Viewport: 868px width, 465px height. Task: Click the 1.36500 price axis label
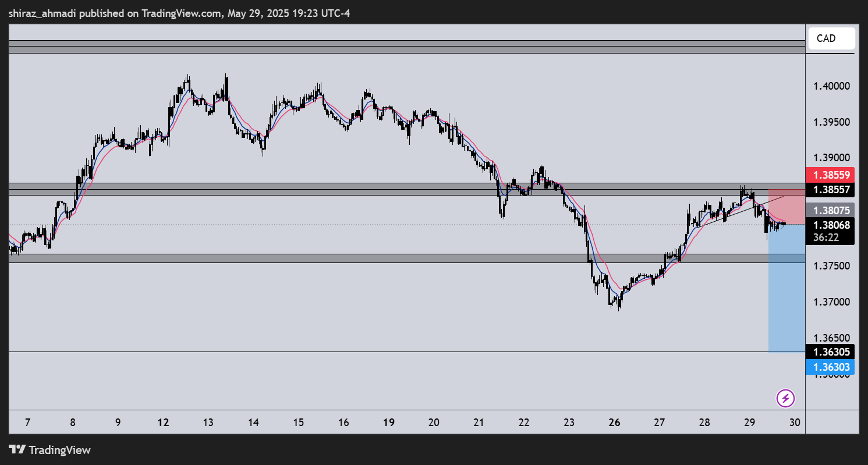(832, 338)
